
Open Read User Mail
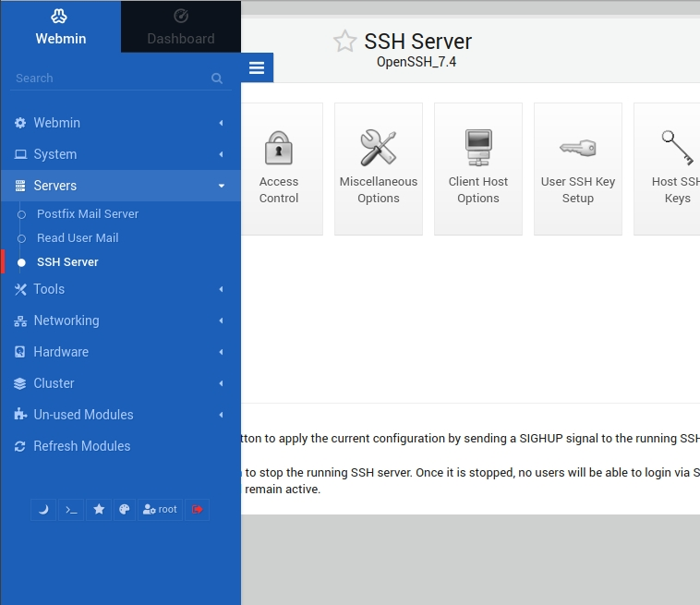78,238
